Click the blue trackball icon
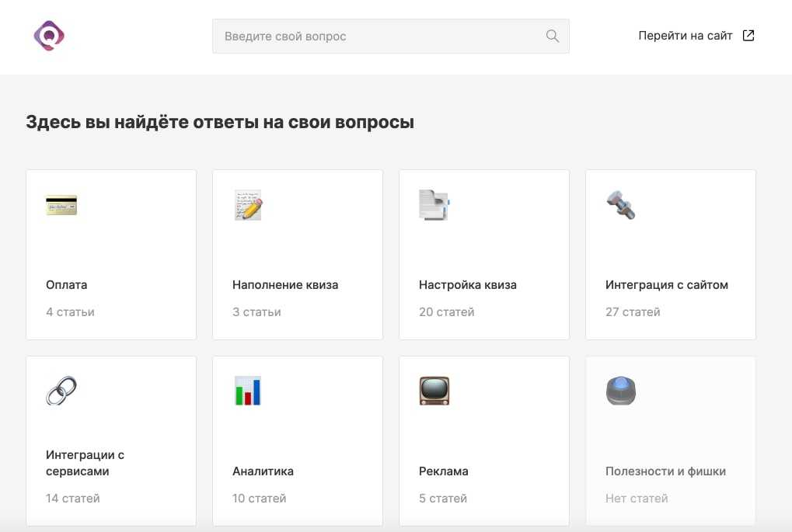Viewport: 792px width, 532px height. click(621, 391)
